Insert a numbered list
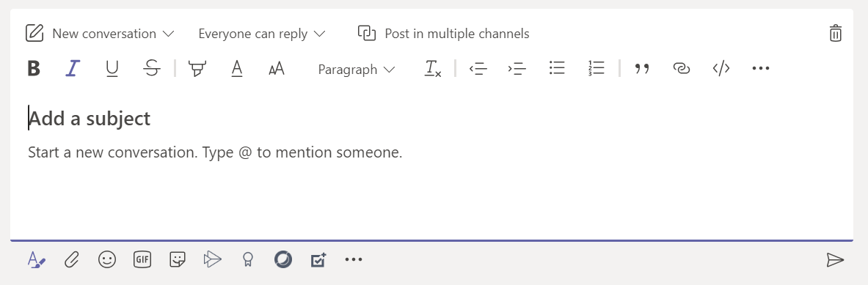Image resolution: width=868 pixels, height=285 pixels. point(597,68)
